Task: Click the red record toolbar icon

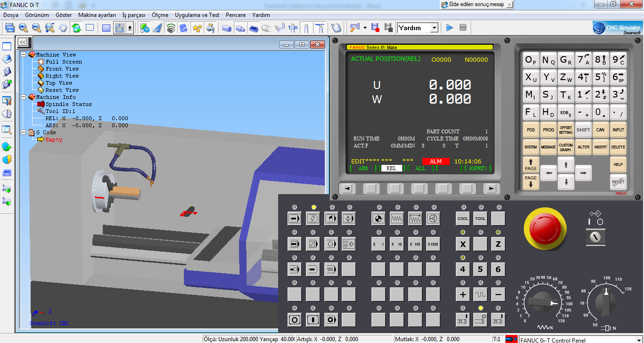Action: pyautogui.click(x=375, y=28)
